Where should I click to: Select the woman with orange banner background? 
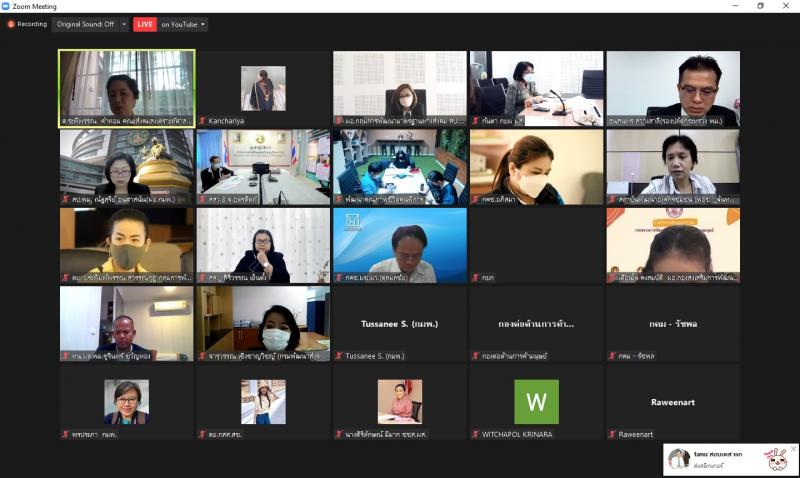(x=673, y=245)
